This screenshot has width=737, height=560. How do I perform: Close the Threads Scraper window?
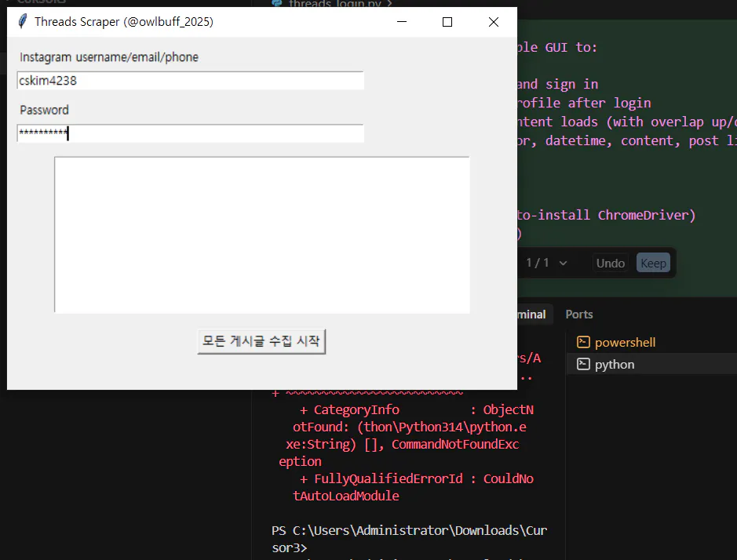[494, 22]
